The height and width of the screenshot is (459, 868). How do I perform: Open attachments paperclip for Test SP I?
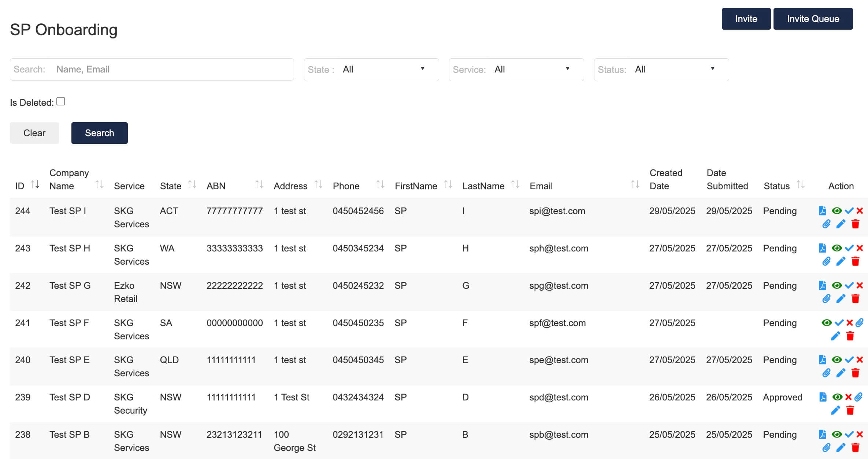pyautogui.click(x=826, y=224)
